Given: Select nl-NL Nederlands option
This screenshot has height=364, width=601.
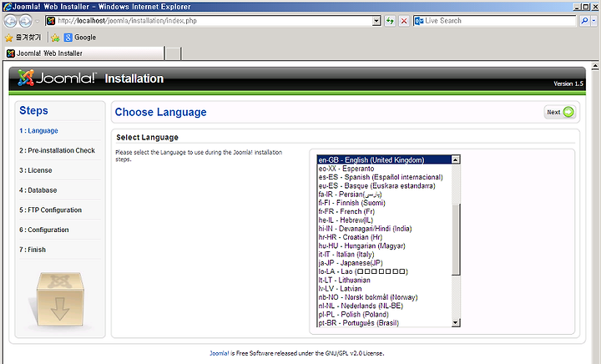Looking at the screenshot, I should click(385, 306).
